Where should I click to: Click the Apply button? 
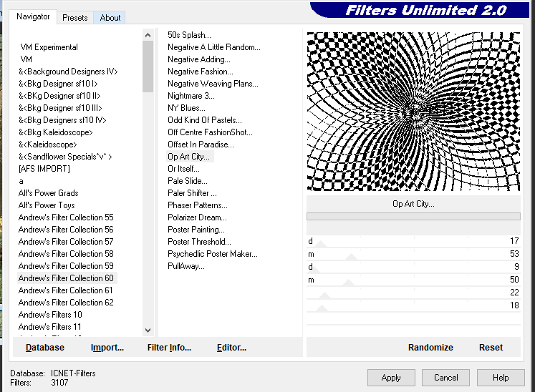coord(391,378)
